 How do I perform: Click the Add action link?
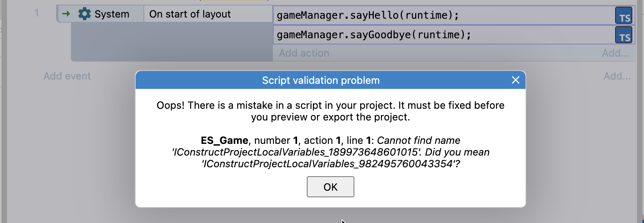(304, 53)
